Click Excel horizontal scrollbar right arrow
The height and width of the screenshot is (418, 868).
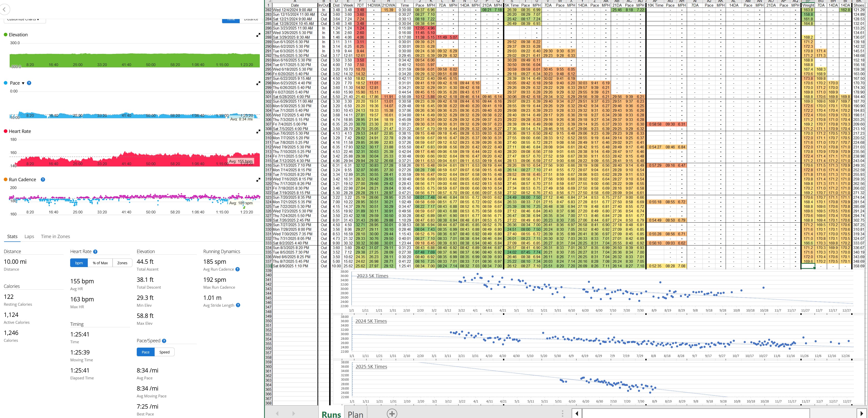coord(862,413)
